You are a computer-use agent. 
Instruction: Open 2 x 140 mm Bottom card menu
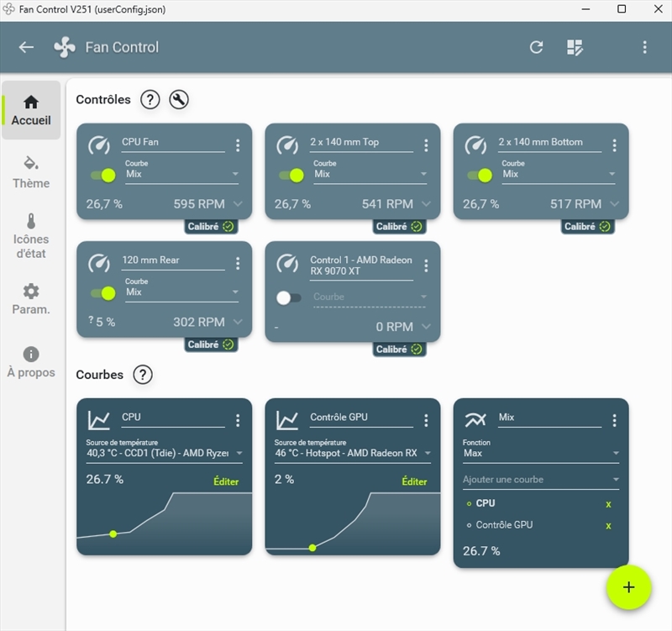click(615, 145)
